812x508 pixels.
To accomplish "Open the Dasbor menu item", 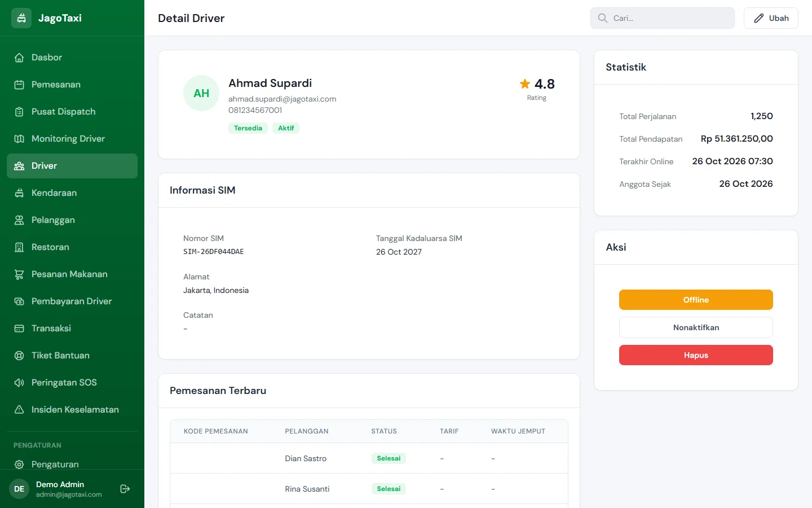I will (72, 58).
